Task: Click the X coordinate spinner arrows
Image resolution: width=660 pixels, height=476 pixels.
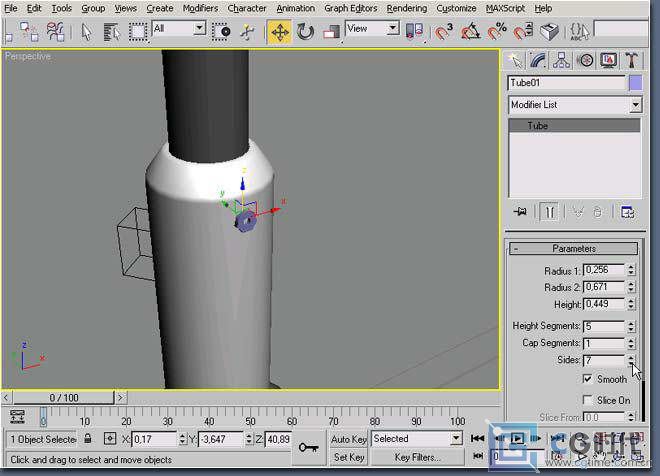Action: coord(182,439)
